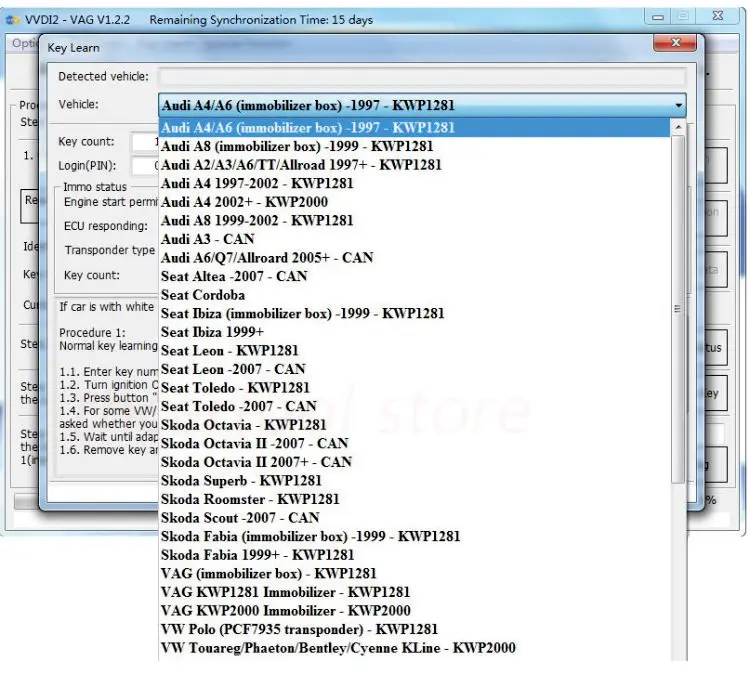Select Audi A4 1997-2002 - KWP1281
Screen dimensions: 750x674
point(415,184)
